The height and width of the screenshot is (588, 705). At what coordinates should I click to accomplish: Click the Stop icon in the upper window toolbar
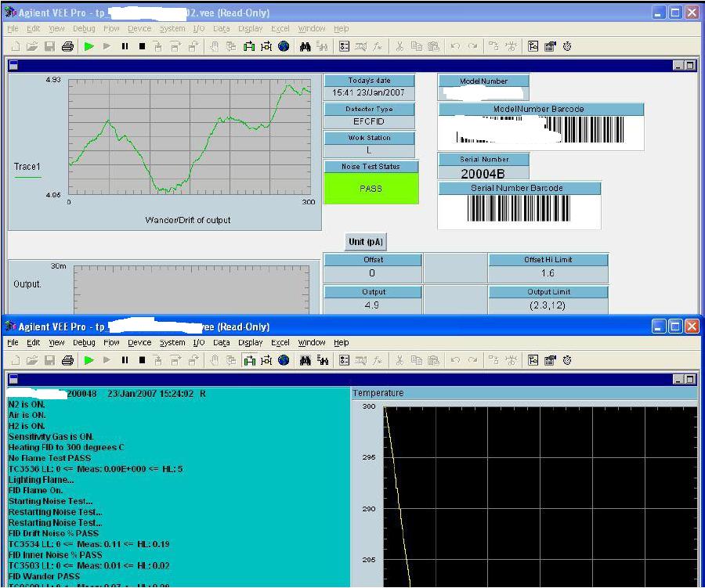(142, 47)
